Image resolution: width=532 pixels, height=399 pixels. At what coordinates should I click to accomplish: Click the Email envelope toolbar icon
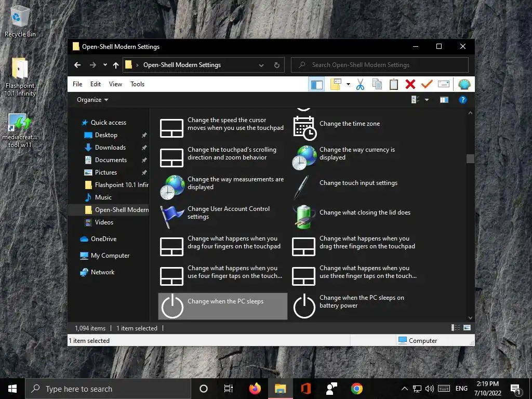[x=444, y=84]
